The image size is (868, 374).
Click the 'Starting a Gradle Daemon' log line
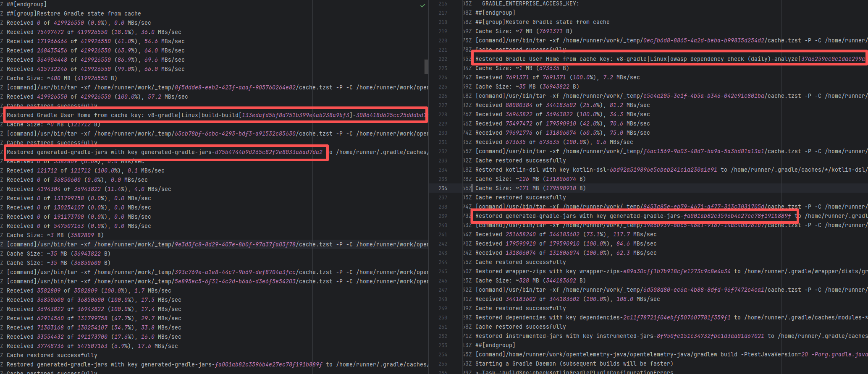[574, 364]
